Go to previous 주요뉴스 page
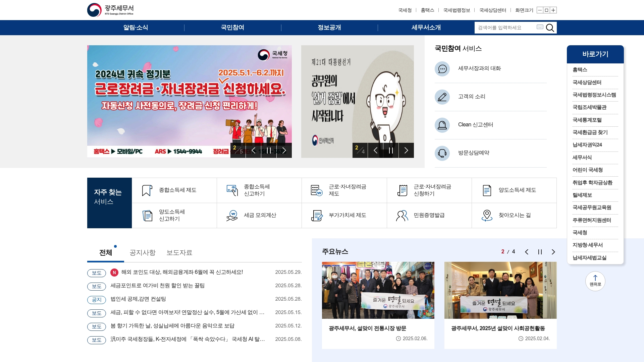The height and width of the screenshot is (362, 644). pos(527,252)
